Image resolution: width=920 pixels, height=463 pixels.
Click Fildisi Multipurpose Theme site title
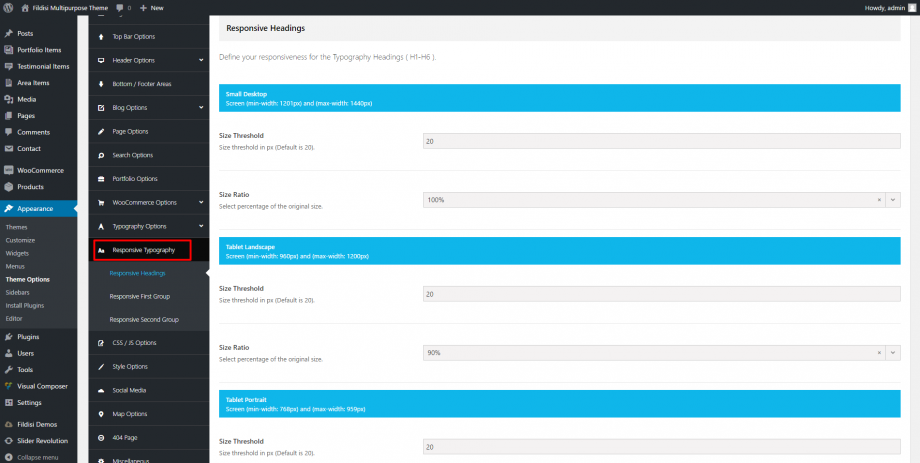click(70, 8)
